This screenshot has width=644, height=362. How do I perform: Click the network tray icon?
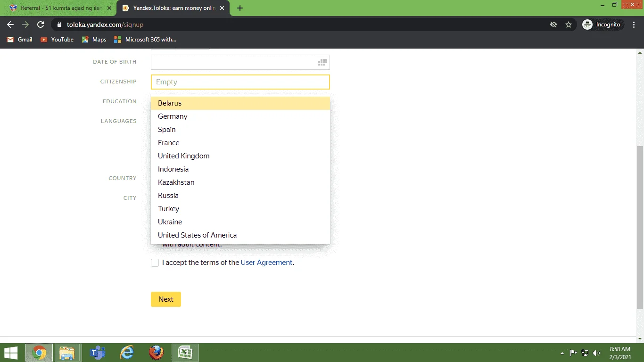pos(585,353)
